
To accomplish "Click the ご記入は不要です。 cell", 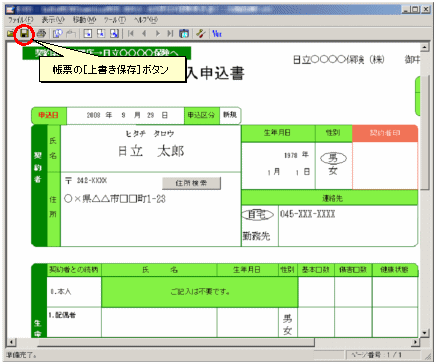I will coord(200,292).
